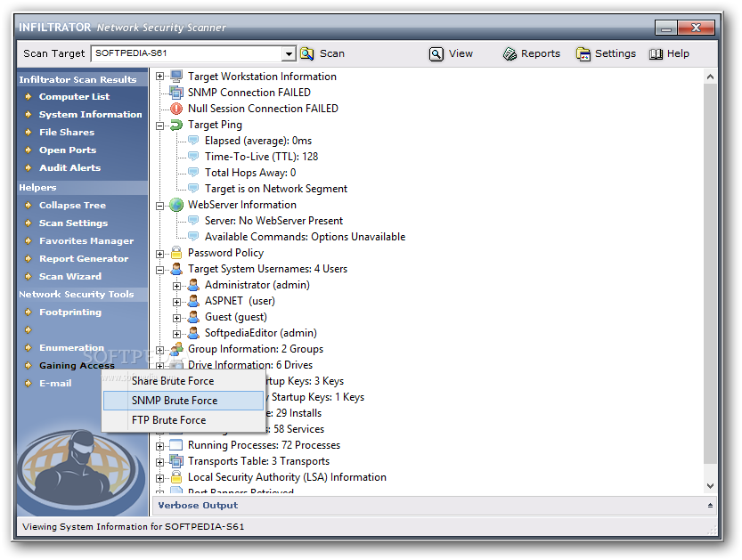Launch the Report Generator helper
Image resolution: width=742 pixels, height=560 pixels.
click(x=84, y=259)
